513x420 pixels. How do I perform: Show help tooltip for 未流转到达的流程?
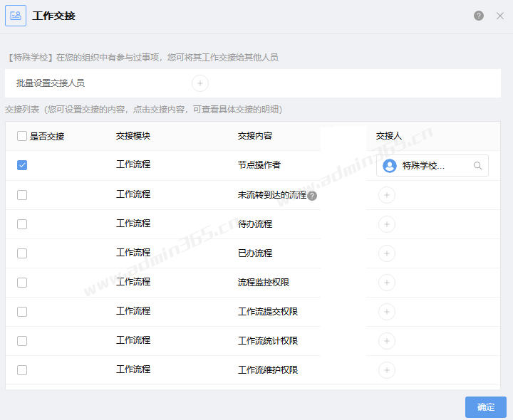pos(312,196)
